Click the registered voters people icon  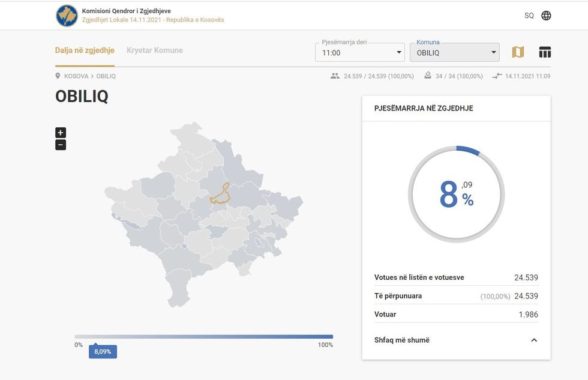(335, 76)
